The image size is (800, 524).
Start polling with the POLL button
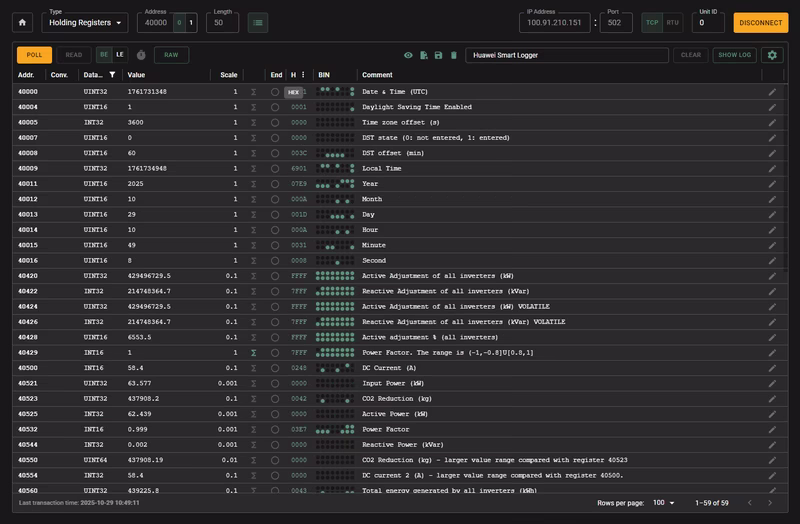34,55
